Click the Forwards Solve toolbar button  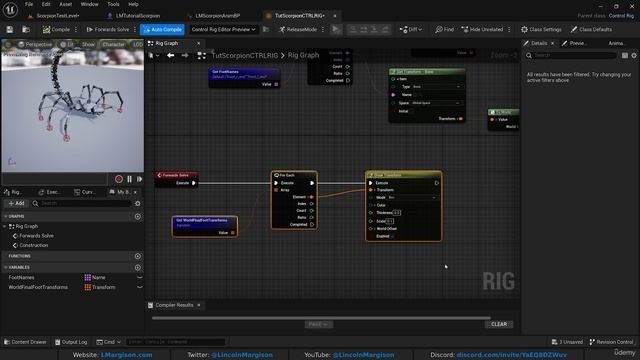coord(108,29)
